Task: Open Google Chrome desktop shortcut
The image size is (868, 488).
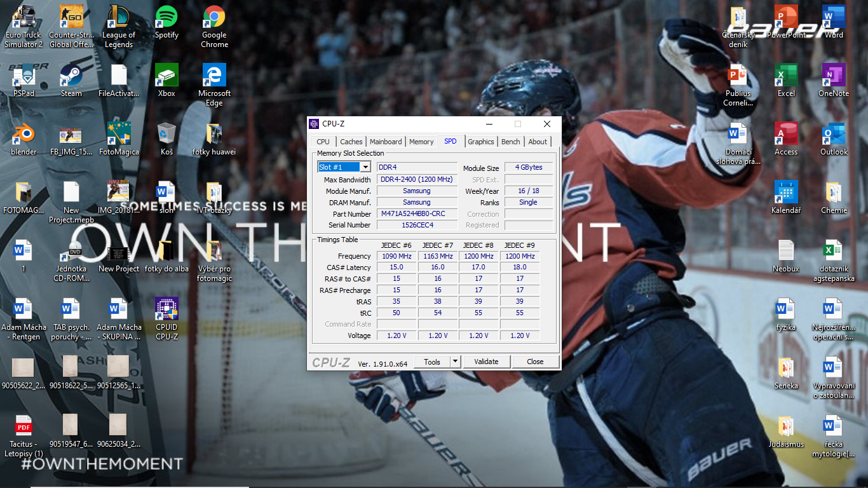Action: click(x=214, y=17)
